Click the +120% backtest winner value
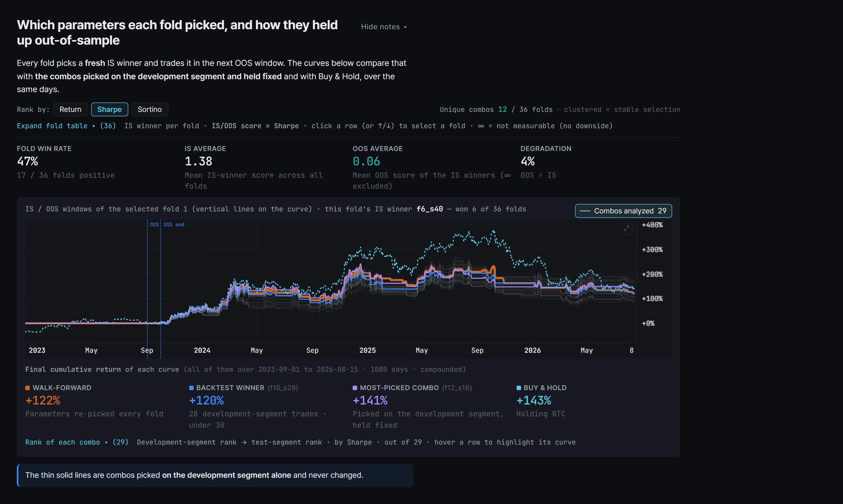The image size is (843, 504). pos(206,401)
